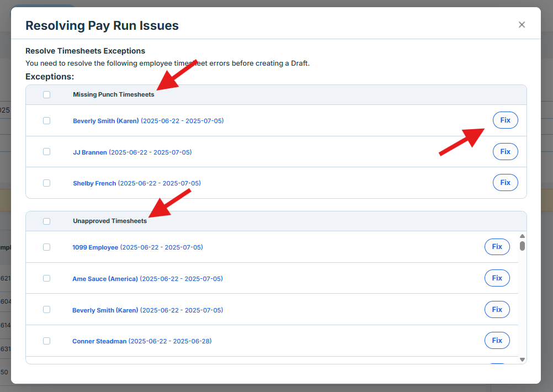
Task: Check the Conner Steadman row checkbox
Action: pyautogui.click(x=47, y=341)
